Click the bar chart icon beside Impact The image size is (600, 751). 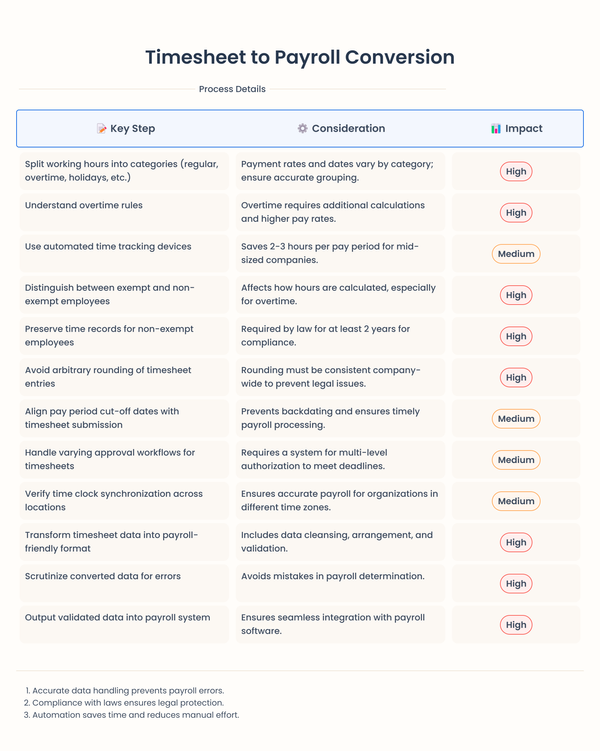pos(496,128)
